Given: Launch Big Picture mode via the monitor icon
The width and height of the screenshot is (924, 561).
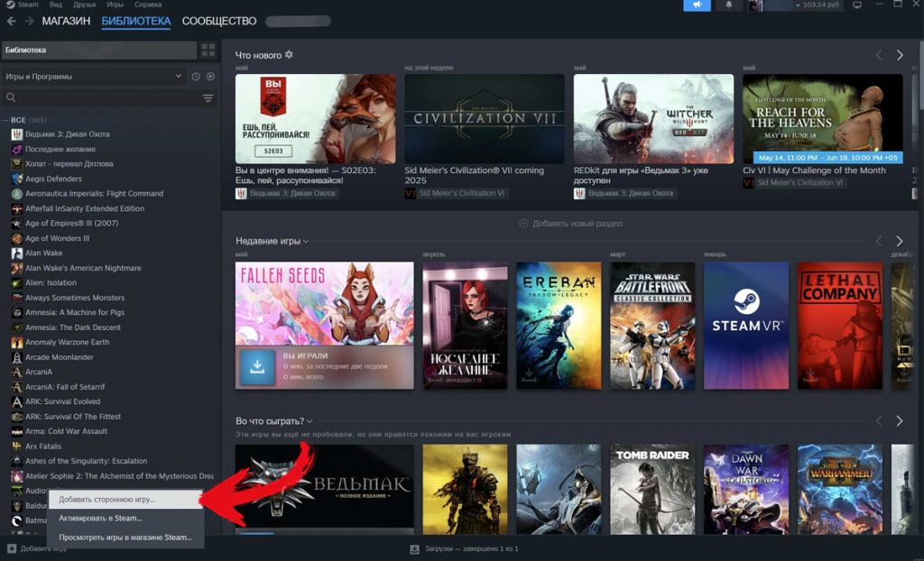Looking at the screenshot, I should click(x=857, y=5).
